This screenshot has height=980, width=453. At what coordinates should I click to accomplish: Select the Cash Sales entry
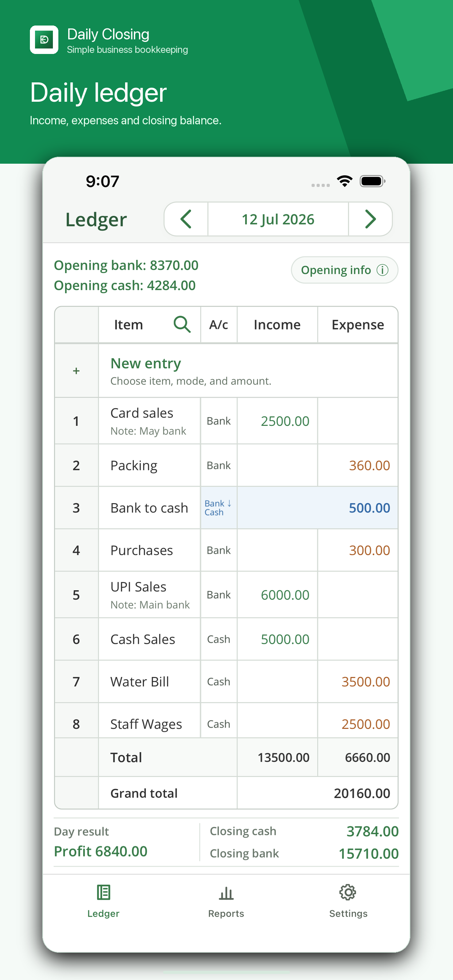tap(226, 639)
